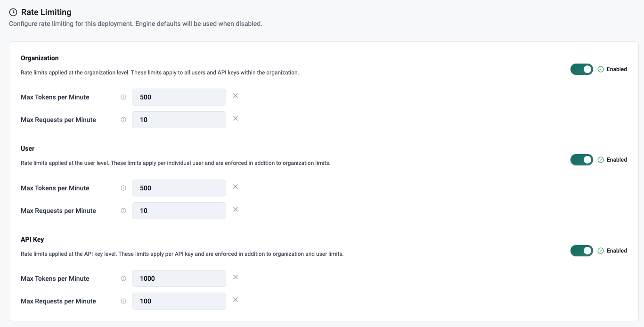The image size is (644, 327).
Task: Show info for API Key Max Requests per Minute
Action: (123, 301)
